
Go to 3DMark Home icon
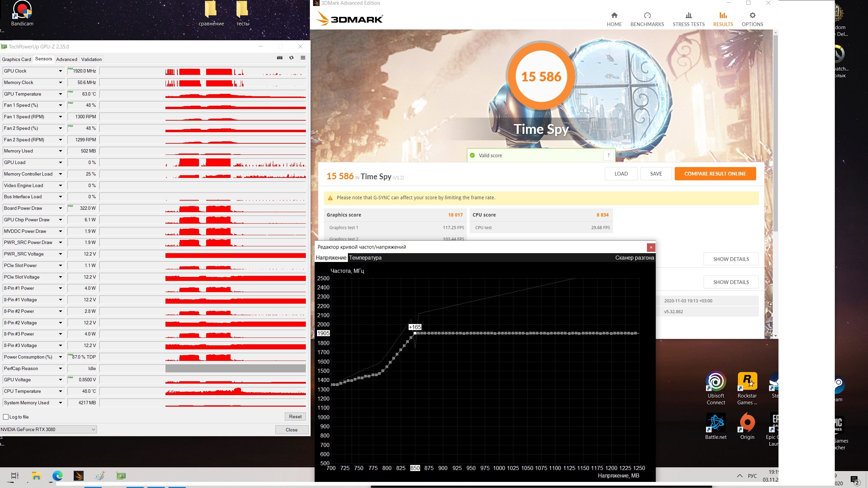coord(614,16)
